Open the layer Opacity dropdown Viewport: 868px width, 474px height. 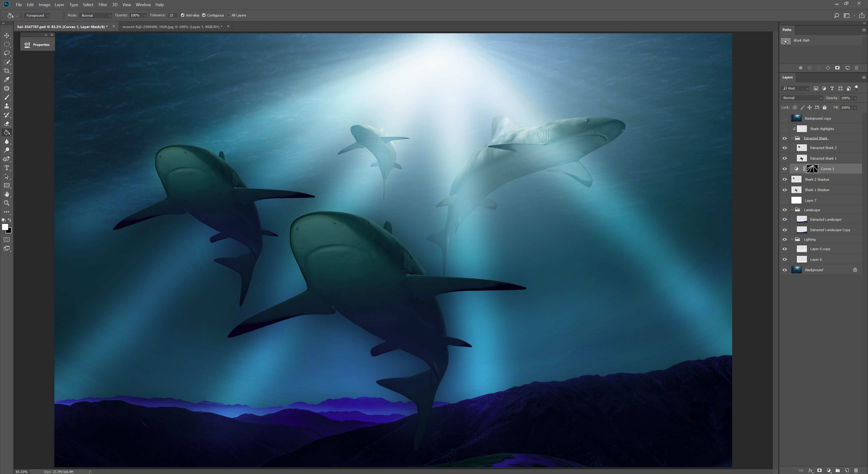click(x=855, y=98)
